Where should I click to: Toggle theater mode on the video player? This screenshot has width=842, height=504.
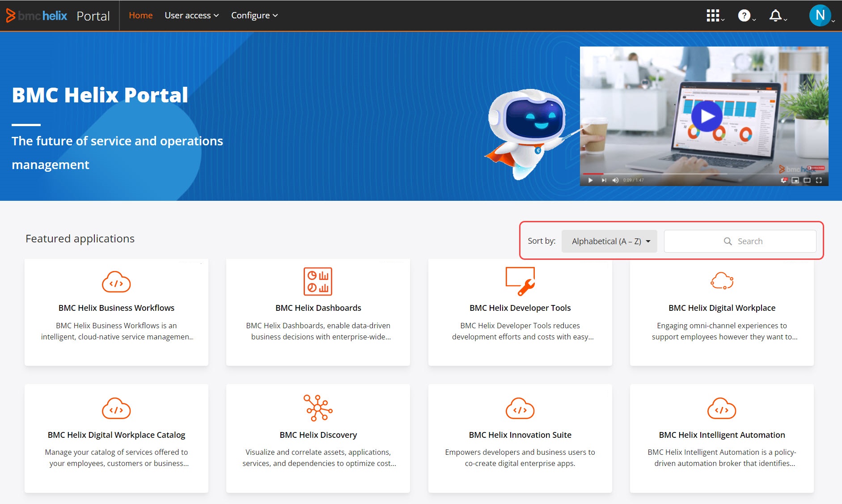(x=807, y=180)
